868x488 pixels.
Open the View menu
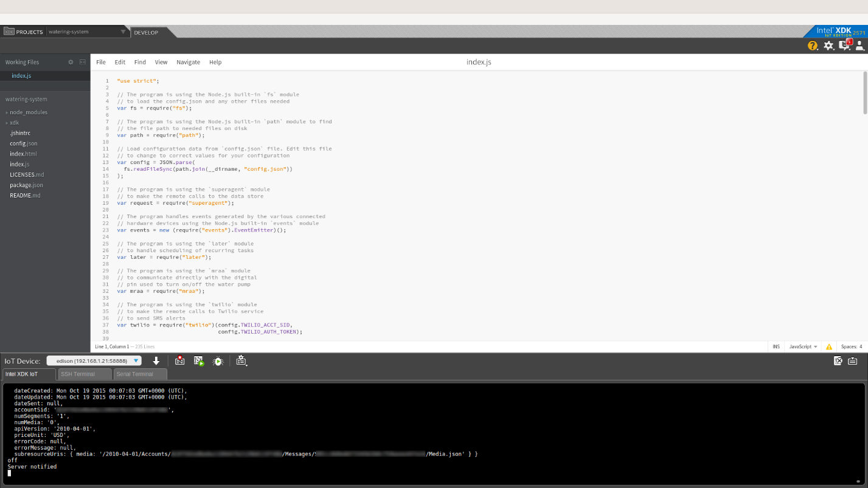pos(161,62)
